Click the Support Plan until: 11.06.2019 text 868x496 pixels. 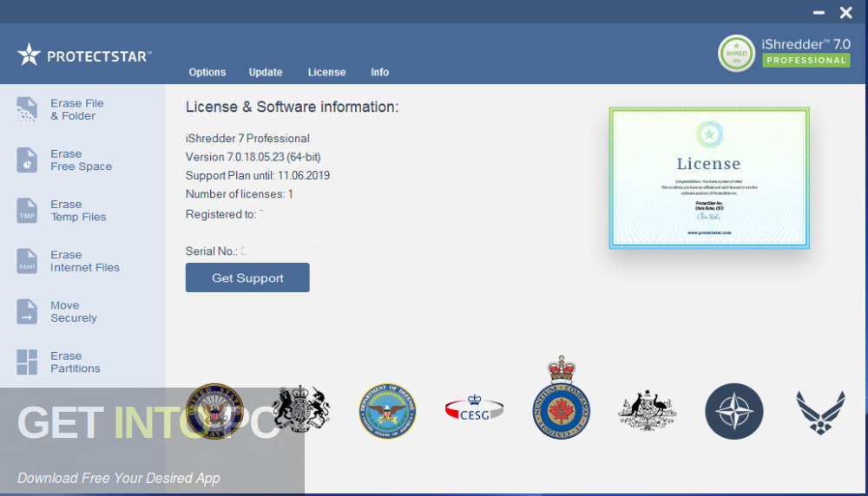pyautogui.click(x=258, y=176)
